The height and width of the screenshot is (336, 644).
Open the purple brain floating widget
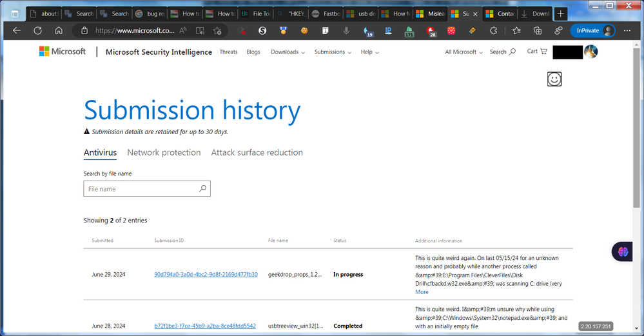[x=623, y=252]
